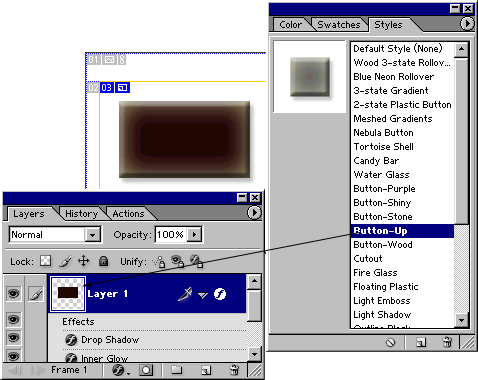478x380 pixels.
Task: Add a layer mask from the Layers footer
Action: (x=146, y=370)
